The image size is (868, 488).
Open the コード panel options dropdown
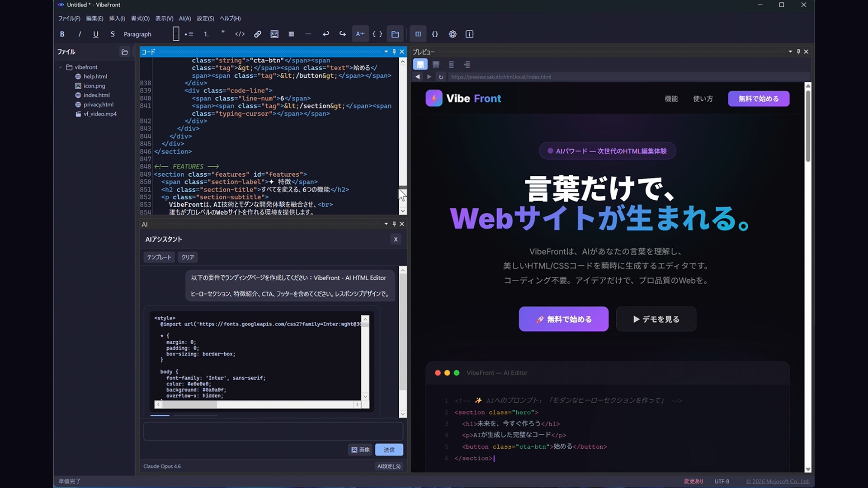click(x=386, y=52)
